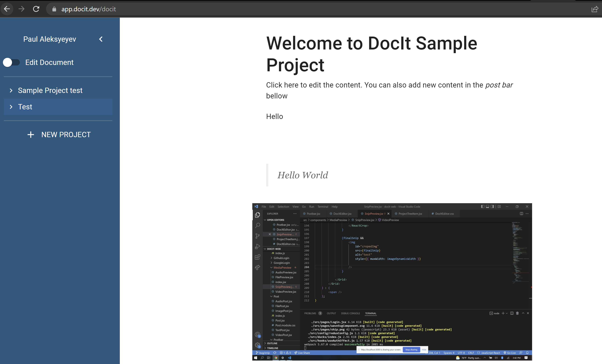The width and height of the screenshot is (602, 364).
Task: In the VS Code screenshot, collapse the DOCIT-WEB section
Action: (265, 249)
